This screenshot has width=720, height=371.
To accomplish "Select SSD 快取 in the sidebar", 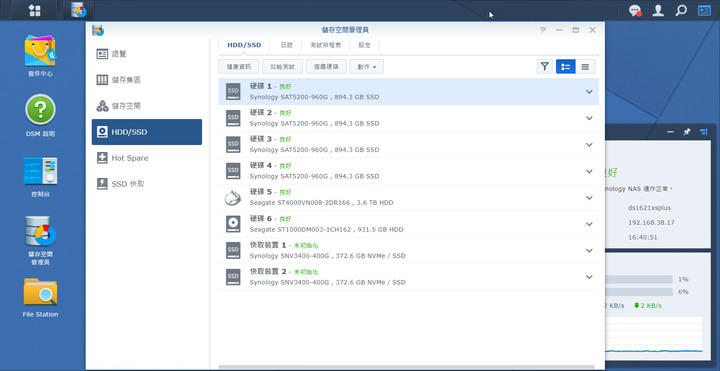I will click(146, 184).
